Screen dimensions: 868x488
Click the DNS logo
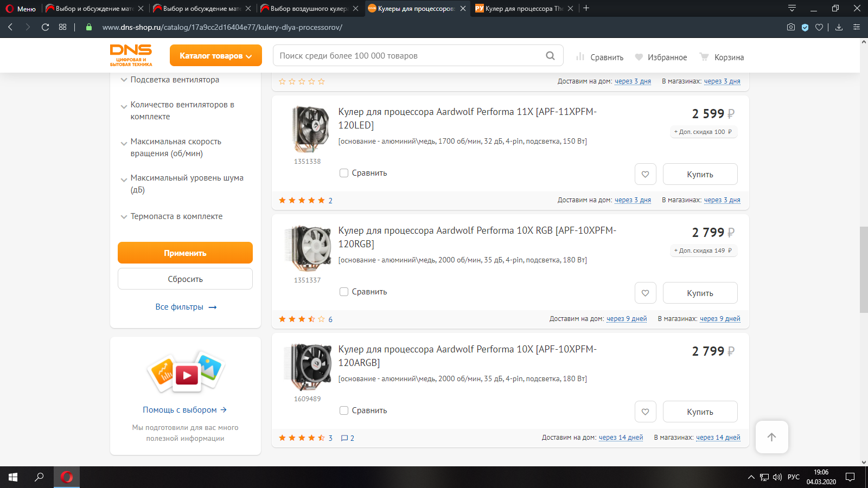131,55
